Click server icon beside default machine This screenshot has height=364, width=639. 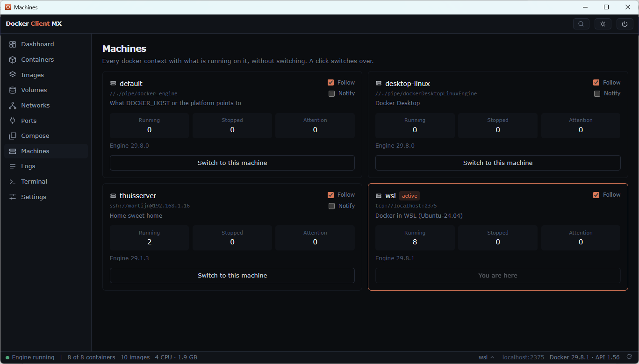[113, 84]
